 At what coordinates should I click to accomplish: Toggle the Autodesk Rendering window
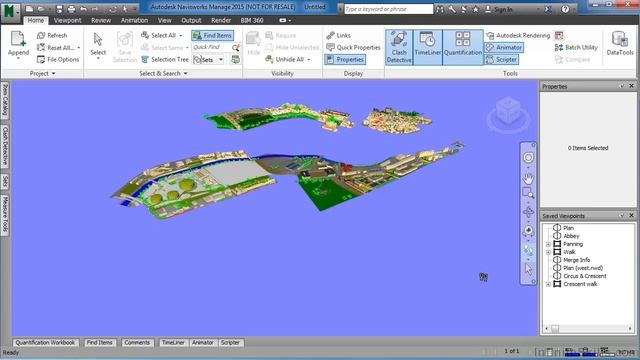click(x=518, y=36)
